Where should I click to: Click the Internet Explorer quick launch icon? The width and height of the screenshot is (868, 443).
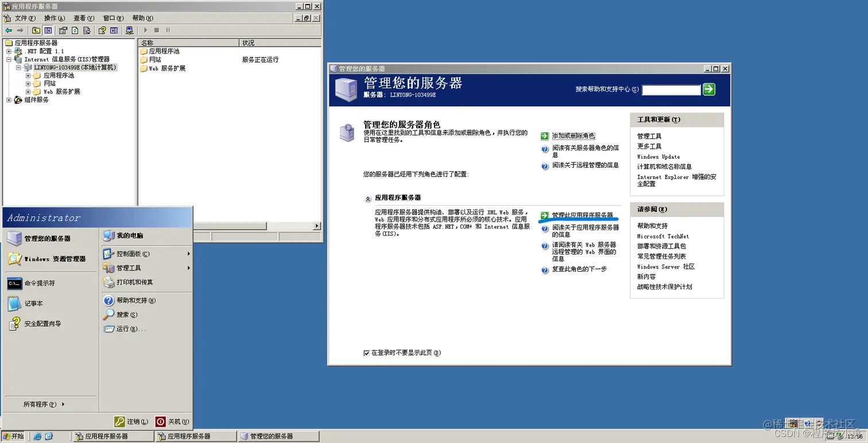click(37, 436)
